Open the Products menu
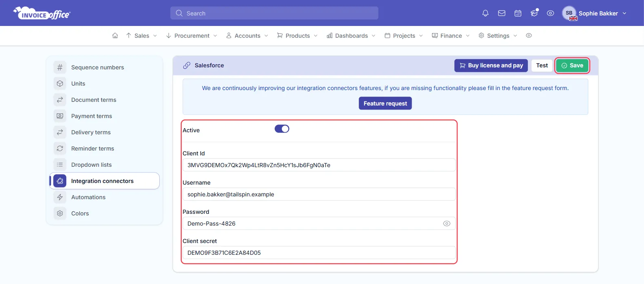This screenshot has height=284, width=644. [297, 36]
